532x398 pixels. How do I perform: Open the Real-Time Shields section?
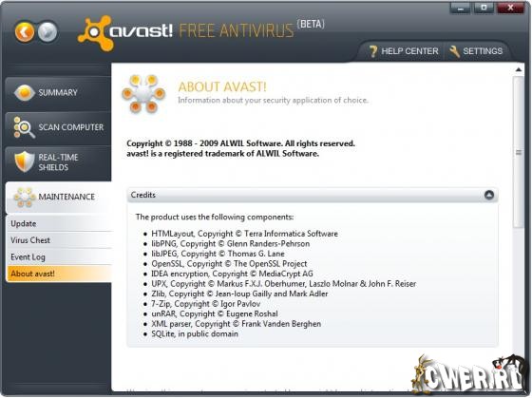[58, 162]
